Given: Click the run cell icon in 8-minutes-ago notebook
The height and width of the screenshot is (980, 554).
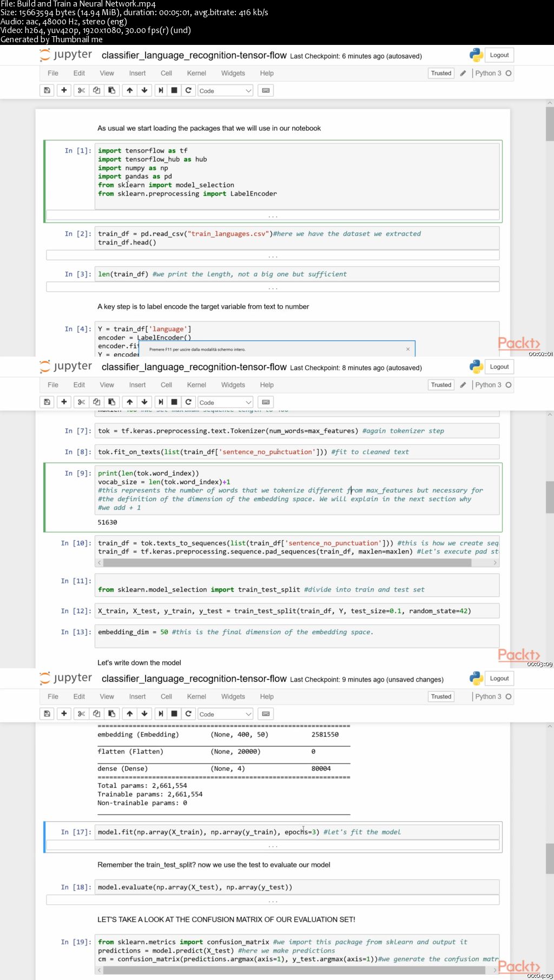Looking at the screenshot, I should pos(161,402).
